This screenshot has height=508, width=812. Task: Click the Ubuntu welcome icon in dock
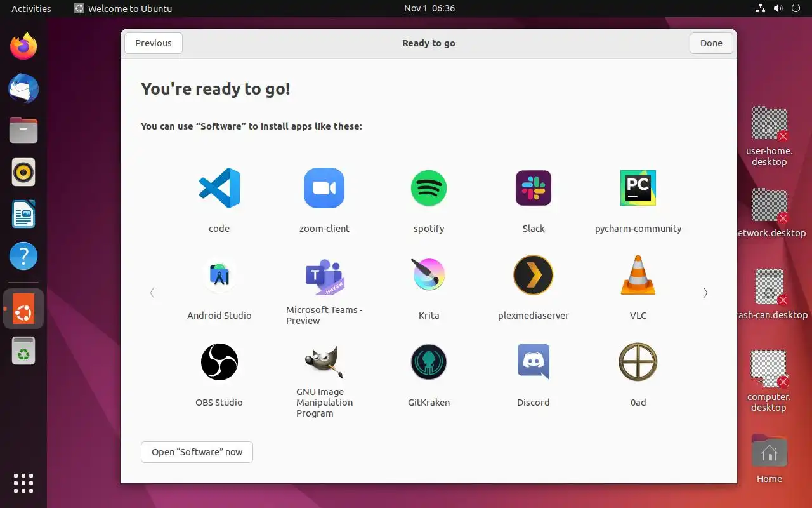point(23,309)
